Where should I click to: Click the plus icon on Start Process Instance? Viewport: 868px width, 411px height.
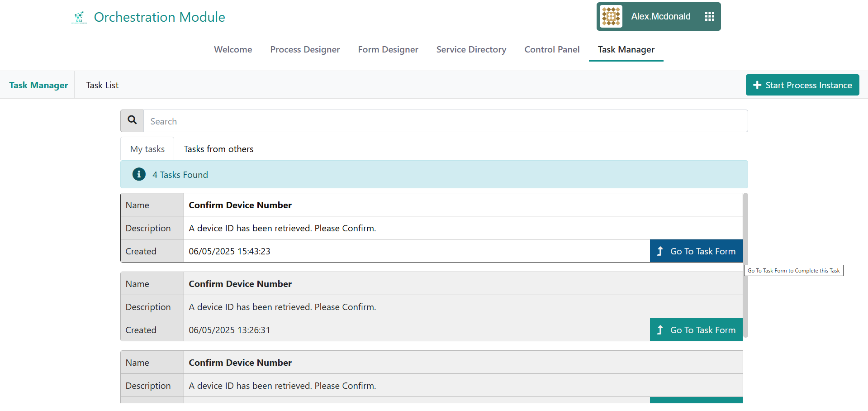tap(757, 85)
